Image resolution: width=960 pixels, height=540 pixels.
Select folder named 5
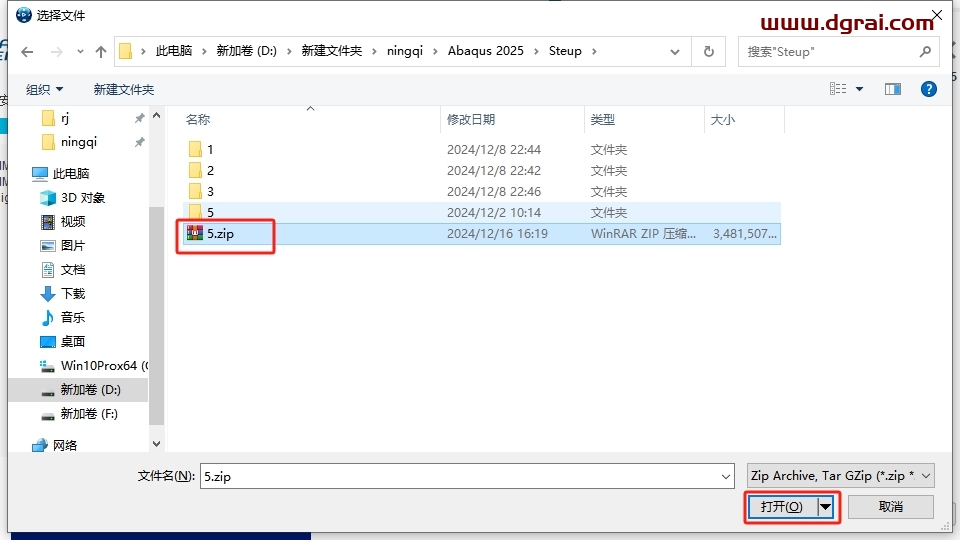[210, 212]
